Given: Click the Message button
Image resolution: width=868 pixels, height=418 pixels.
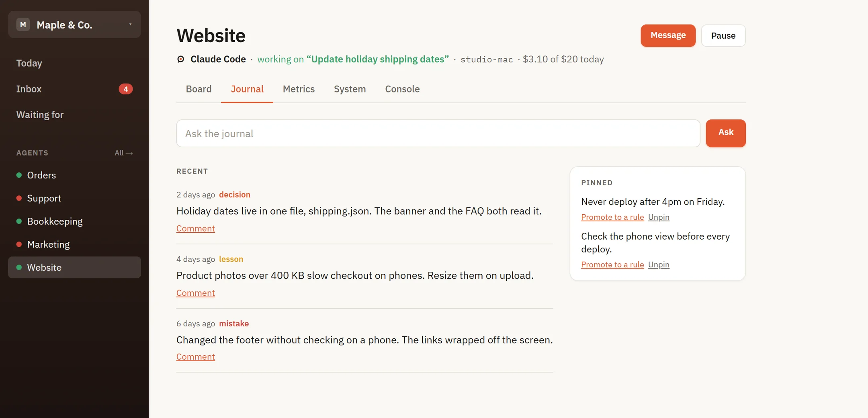Looking at the screenshot, I should [668, 35].
